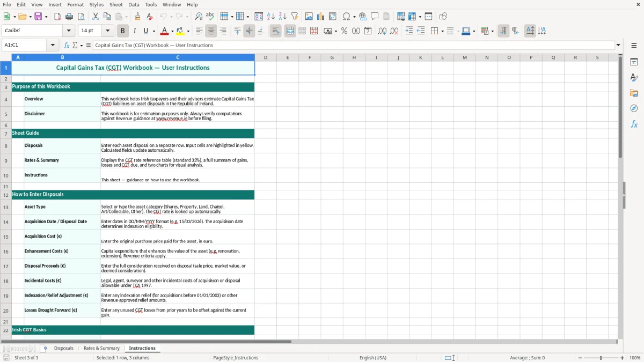Click Merge and Center Cells icon
Viewport: 644px width, 362px height.
pos(290,31)
